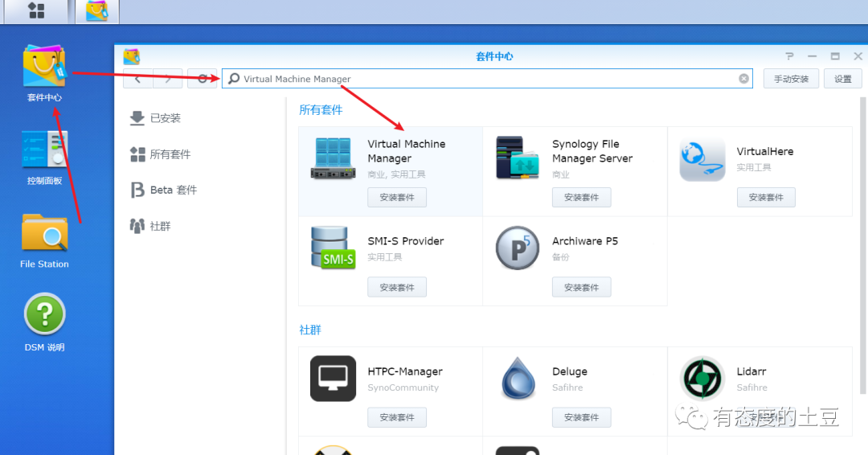Click the HTPC-Manager package icon
This screenshot has width=868, height=455.
coord(333,379)
